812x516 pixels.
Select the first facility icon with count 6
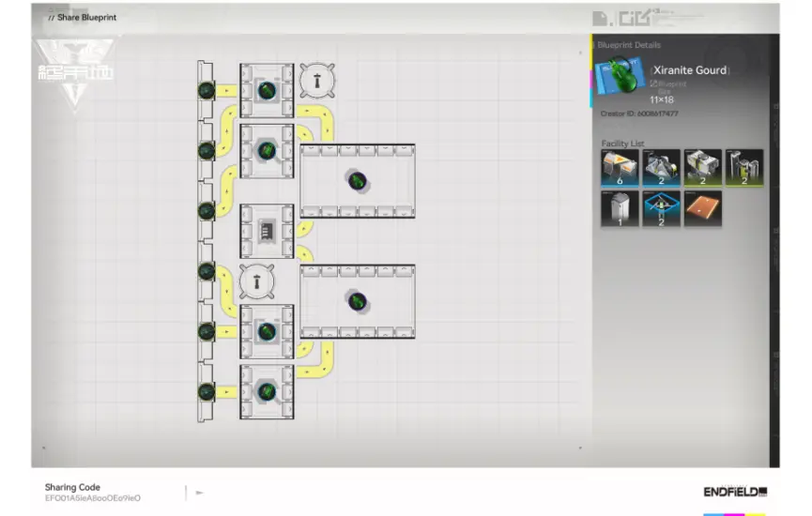[620, 167]
